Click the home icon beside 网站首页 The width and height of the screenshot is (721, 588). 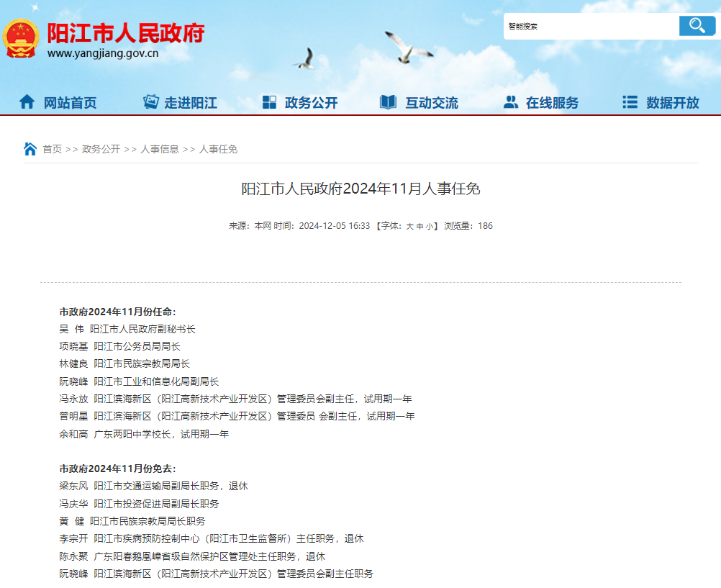(27, 101)
